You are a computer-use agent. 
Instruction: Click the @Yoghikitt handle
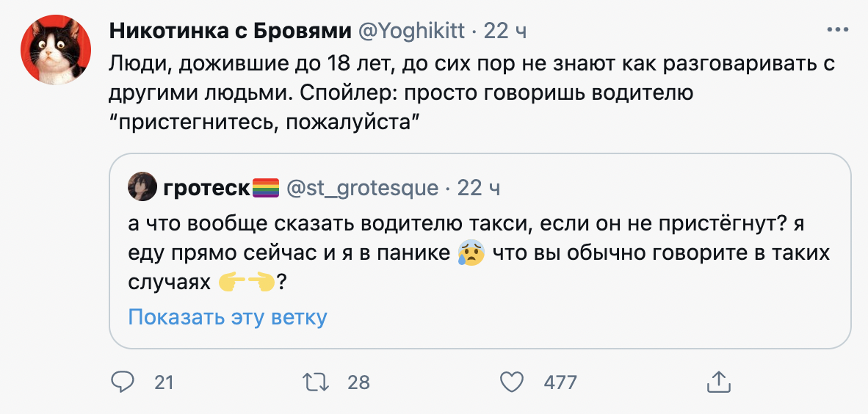click(x=411, y=30)
